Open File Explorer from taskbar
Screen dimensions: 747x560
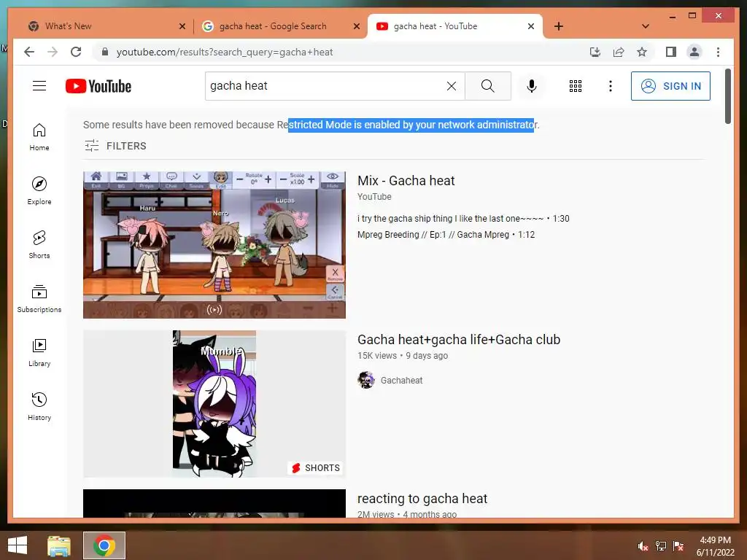pyautogui.click(x=59, y=545)
